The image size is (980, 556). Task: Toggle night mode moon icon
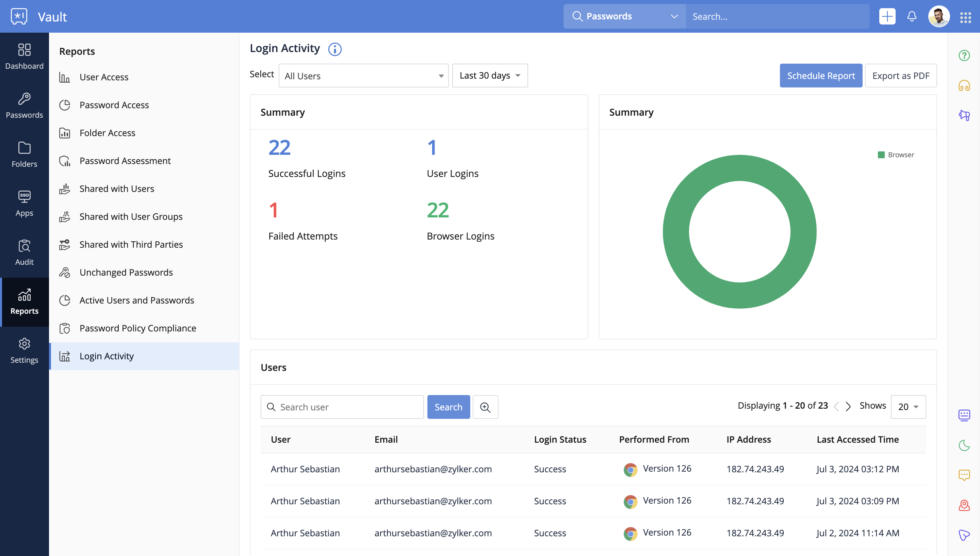964,445
